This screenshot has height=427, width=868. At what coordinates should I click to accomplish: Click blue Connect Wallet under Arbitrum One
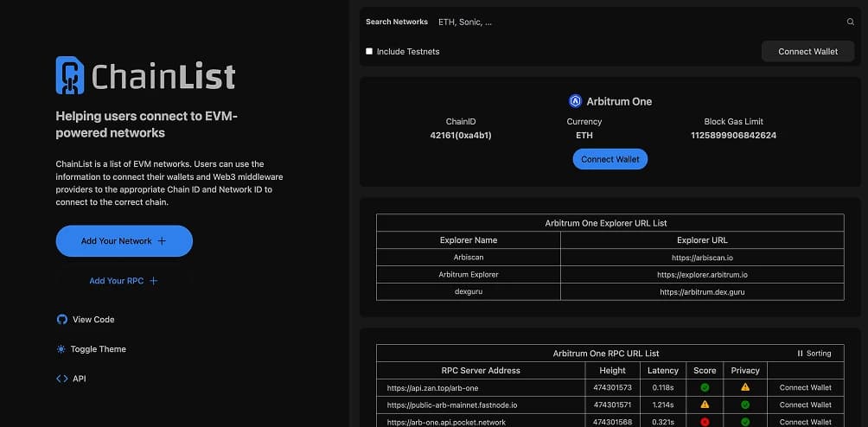(x=610, y=159)
